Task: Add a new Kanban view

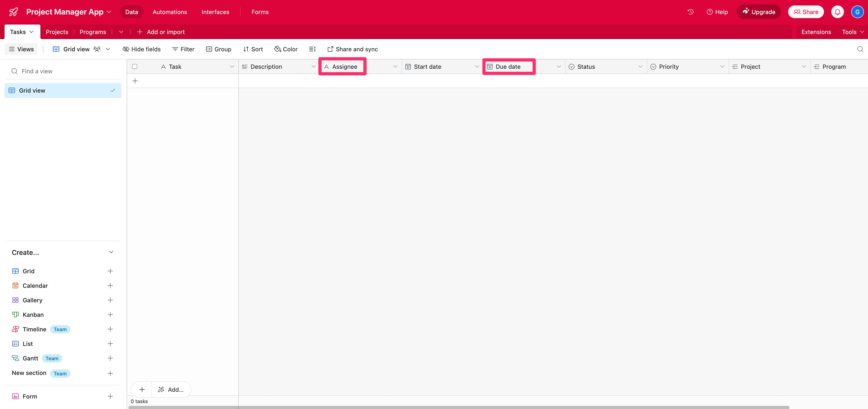Action: (110, 315)
